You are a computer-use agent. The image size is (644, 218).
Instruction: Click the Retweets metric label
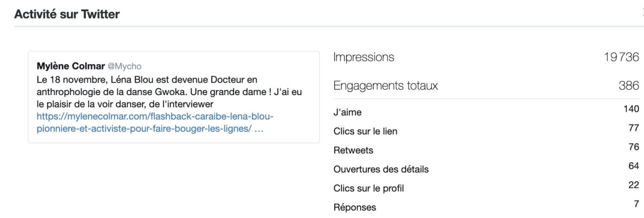[353, 151]
